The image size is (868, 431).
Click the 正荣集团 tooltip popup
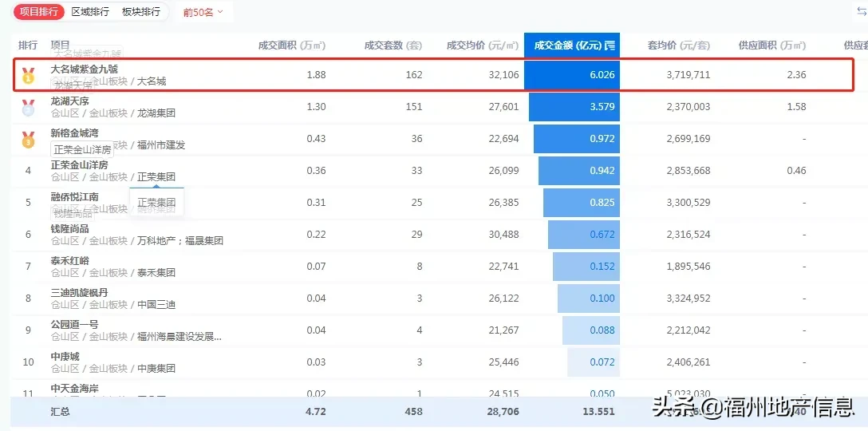pyautogui.click(x=156, y=203)
